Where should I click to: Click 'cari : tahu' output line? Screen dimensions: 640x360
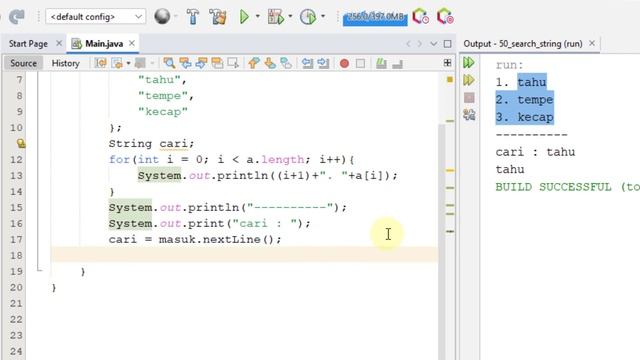(x=535, y=152)
